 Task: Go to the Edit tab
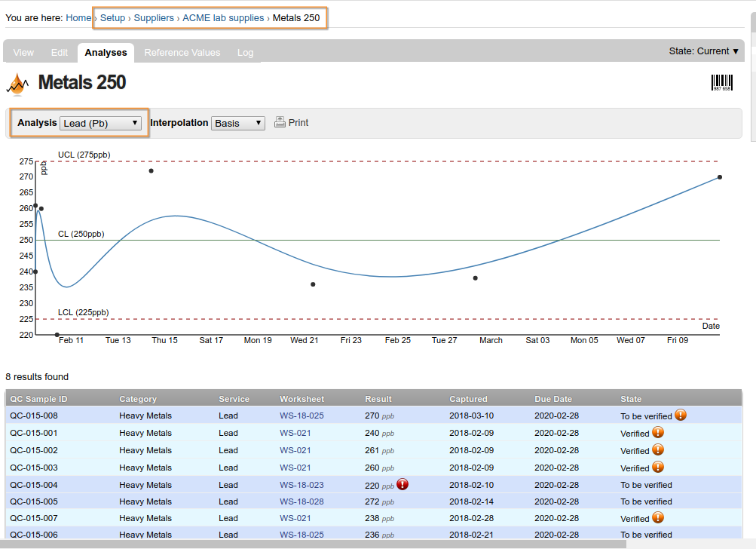tap(60, 53)
